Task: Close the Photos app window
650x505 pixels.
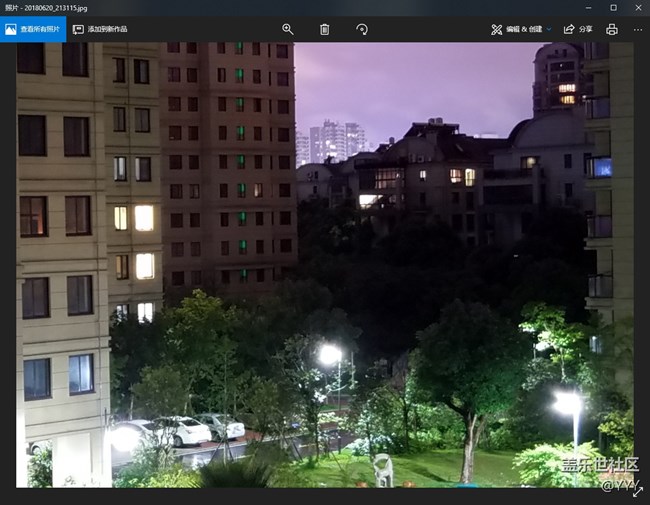Action: 638,7
